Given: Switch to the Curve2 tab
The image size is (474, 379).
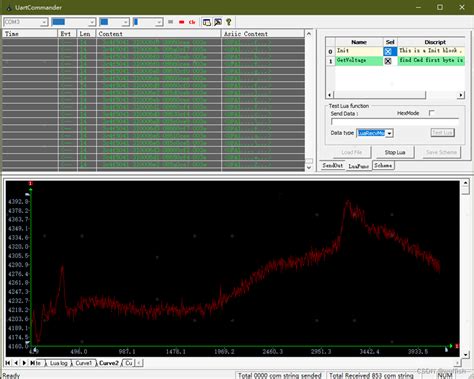Looking at the screenshot, I should [x=109, y=363].
